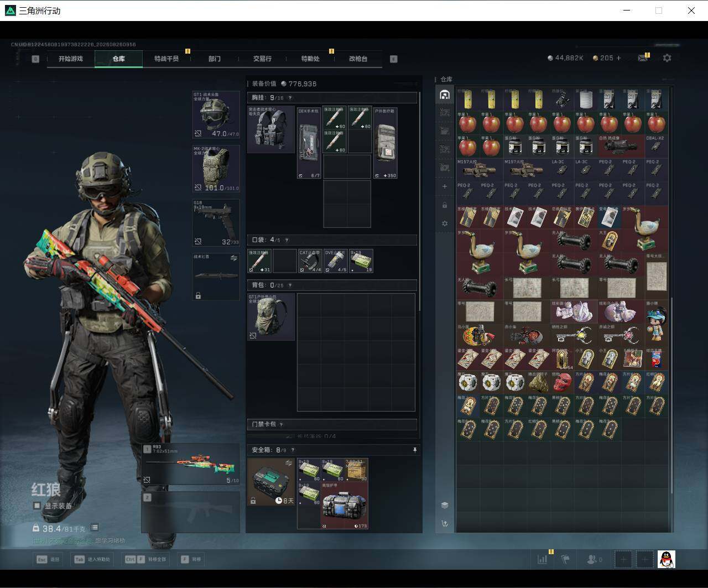
Task: Open help icon beside 背包 0/25
Action: [290, 285]
